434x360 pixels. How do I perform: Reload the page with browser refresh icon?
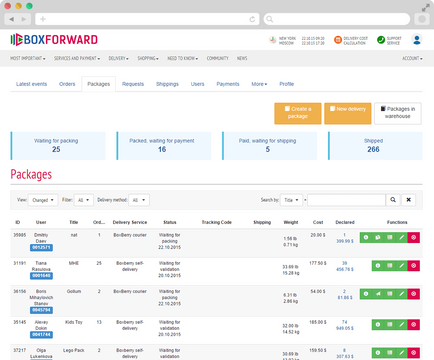pos(252,19)
